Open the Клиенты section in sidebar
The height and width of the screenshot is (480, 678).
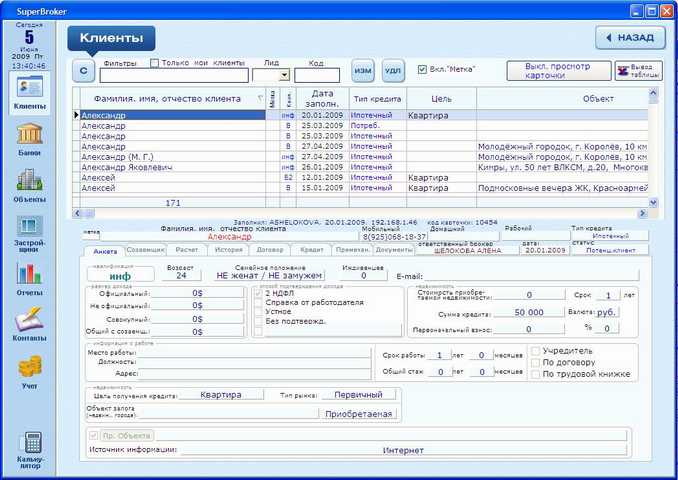click(29, 93)
